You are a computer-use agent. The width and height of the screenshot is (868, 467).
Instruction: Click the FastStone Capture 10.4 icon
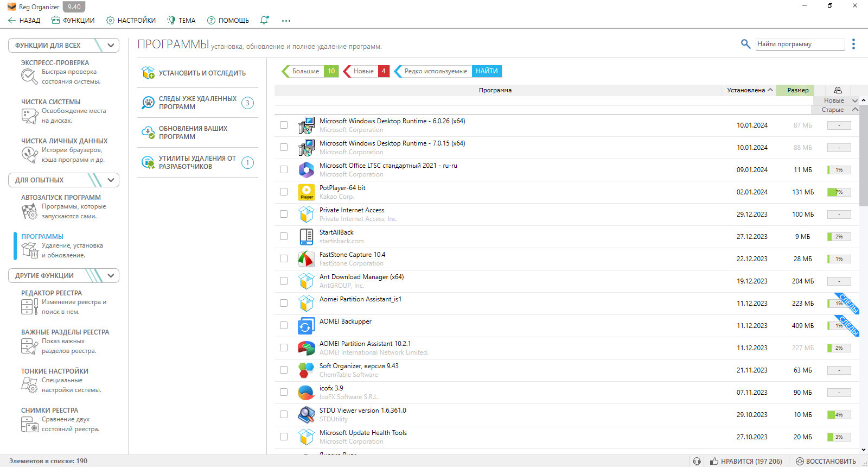point(307,259)
